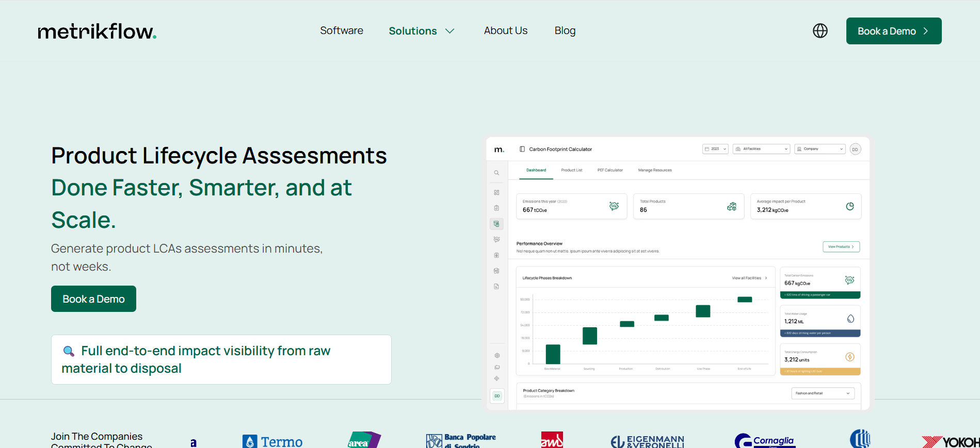980x448 pixels.
Task: Click the "Performance Overview" heading
Action: (539, 243)
